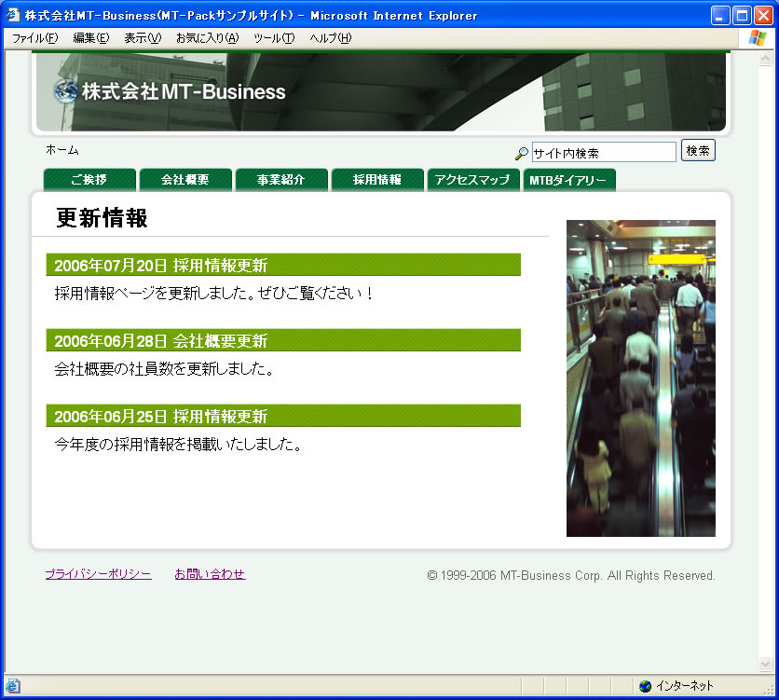Maximize the Internet Explorer window

(743, 16)
